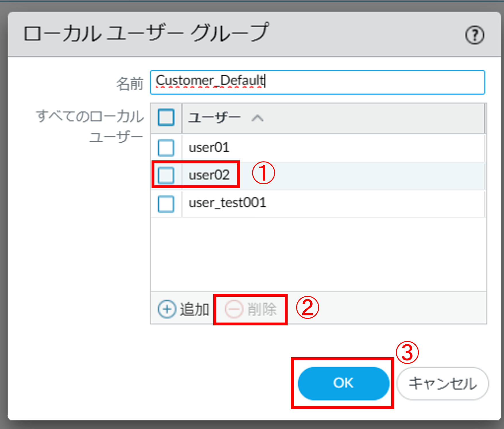Viewport: 504px width, 429px height.
Task: Click the plus icon beside 追加
Action: pyautogui.click(x=167, y=309)
